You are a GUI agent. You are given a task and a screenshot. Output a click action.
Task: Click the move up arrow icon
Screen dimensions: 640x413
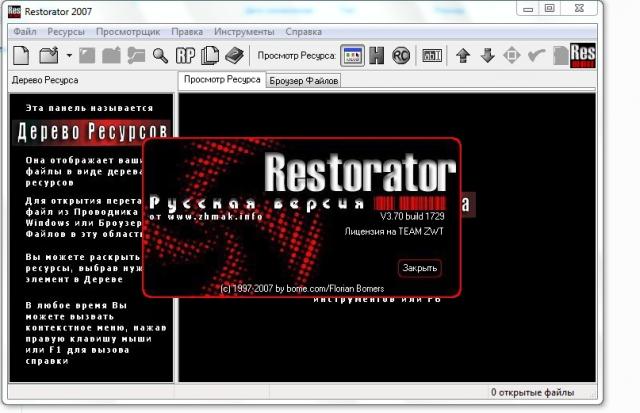click(x=463, y=56)
